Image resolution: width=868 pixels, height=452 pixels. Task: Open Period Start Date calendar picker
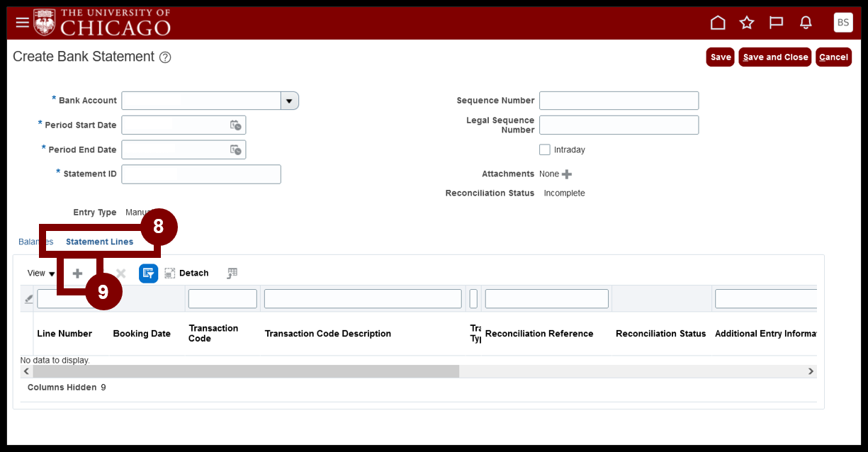pos(236,125)
